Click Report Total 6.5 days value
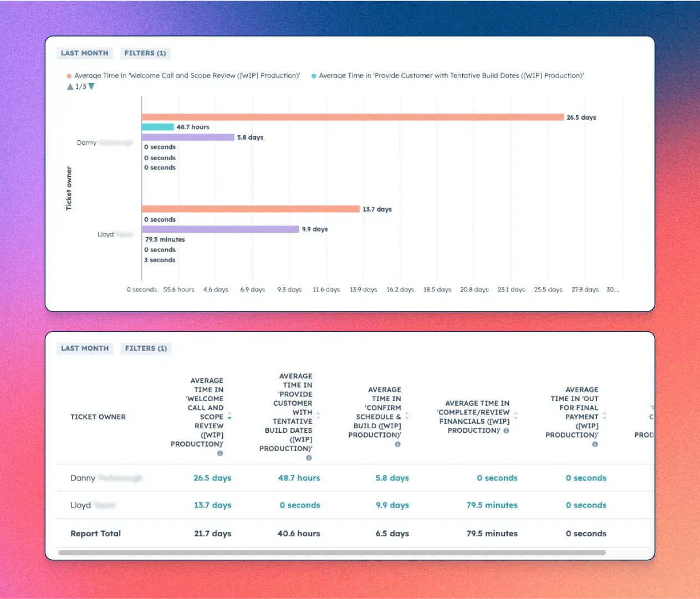Viewport: 700px width, 599px height. point(392,534)
